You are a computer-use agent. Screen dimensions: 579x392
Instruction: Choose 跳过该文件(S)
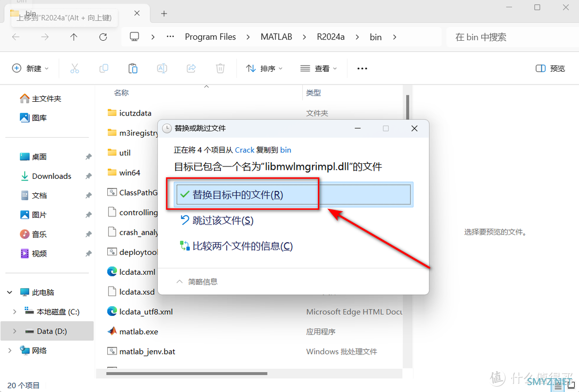click(217, 221)
